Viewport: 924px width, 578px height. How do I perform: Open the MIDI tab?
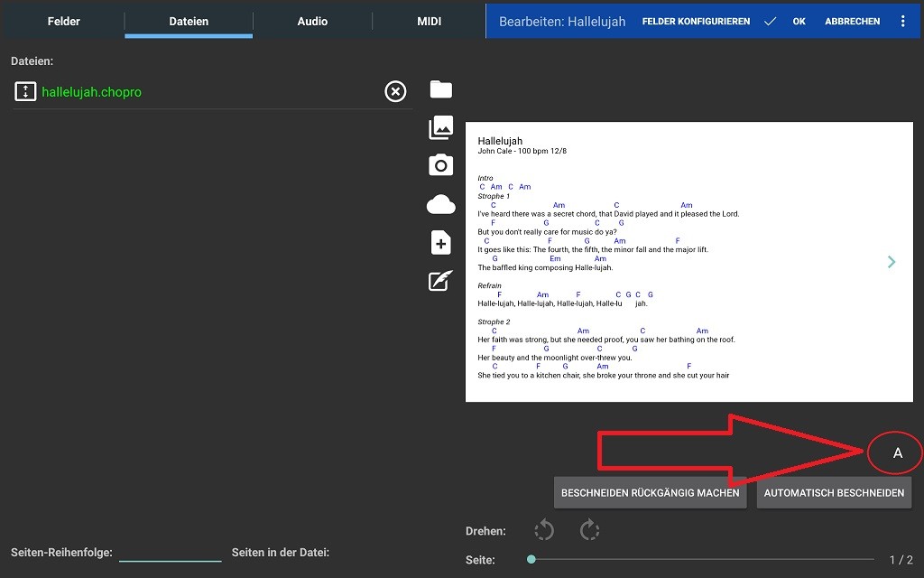click(x=429, y=22)
